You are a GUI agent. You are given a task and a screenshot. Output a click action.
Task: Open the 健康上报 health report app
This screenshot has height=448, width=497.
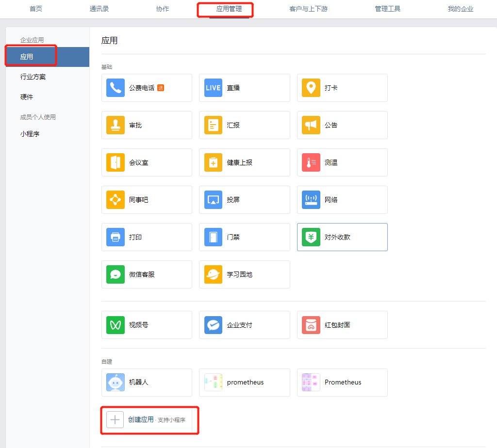(x=244, y=162)
